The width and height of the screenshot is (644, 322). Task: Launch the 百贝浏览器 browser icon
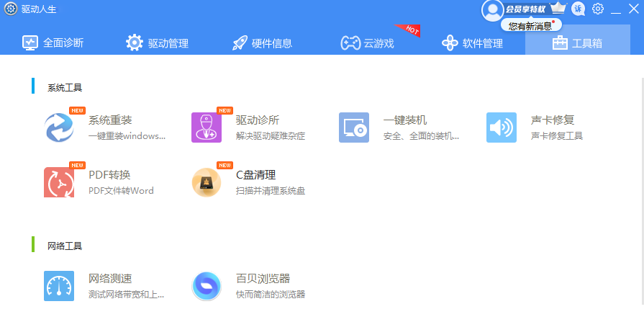(207, 286)
